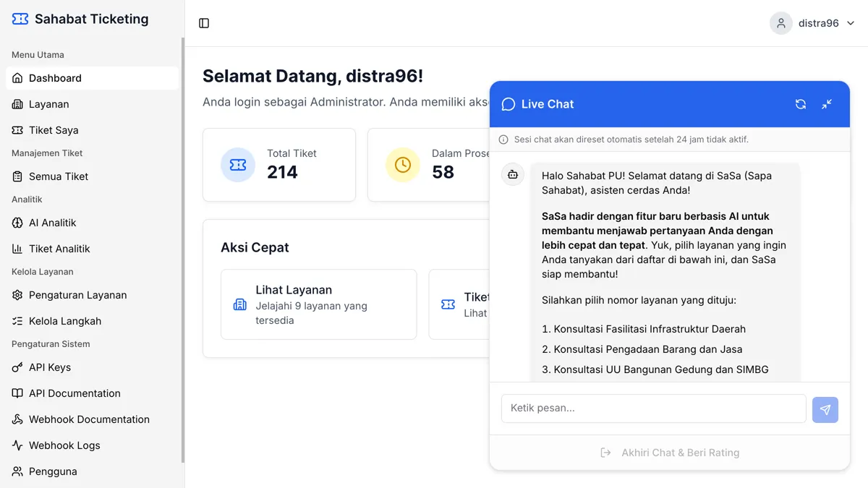Select the Tiket Analitik chart icon

pyautogui.click(x=17, y=248)
